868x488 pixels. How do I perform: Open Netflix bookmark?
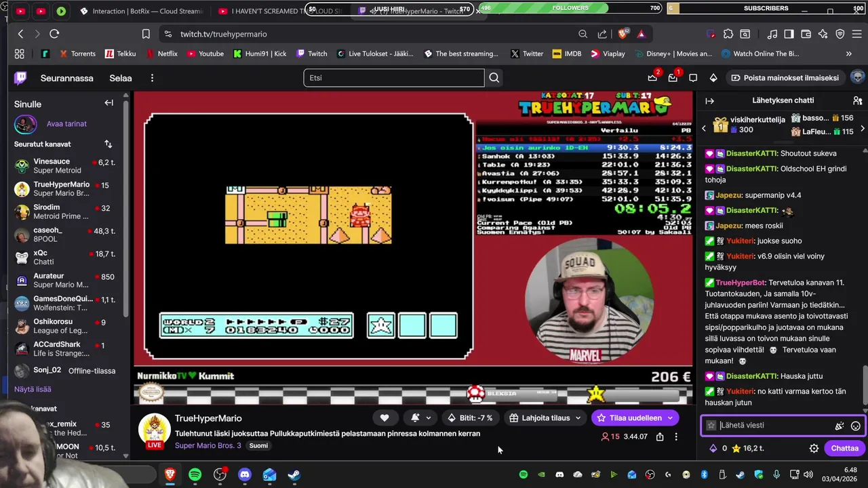161,54
